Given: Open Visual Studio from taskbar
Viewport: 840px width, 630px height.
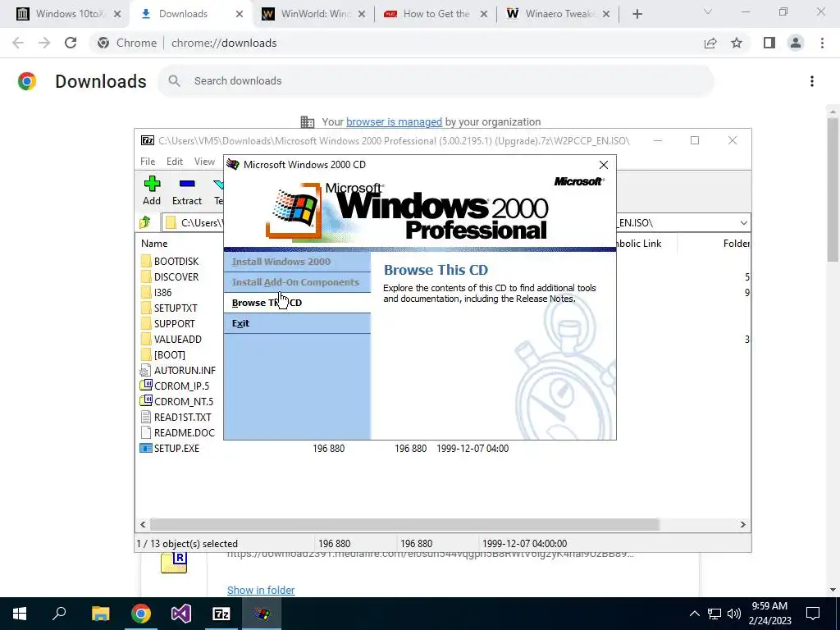Looking at the screenshot, I should pyautogui.click(x=181, y=614).
